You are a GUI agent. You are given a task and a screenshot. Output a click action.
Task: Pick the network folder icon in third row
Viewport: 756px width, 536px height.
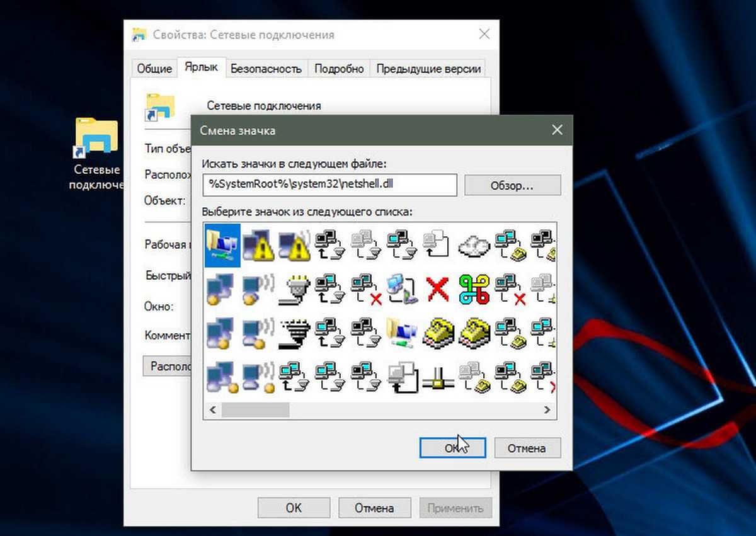pyautogui.click(x=402, y=333)
